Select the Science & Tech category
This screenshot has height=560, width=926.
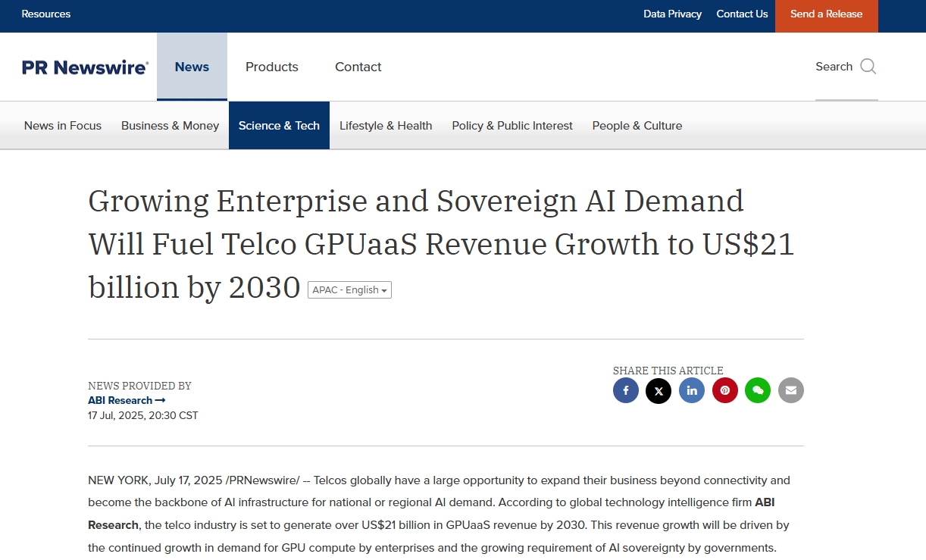(279, 126)
